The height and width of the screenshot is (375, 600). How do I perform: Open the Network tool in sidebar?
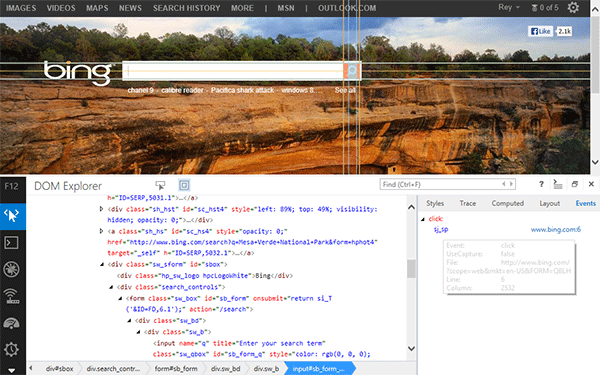coord(11,296)
